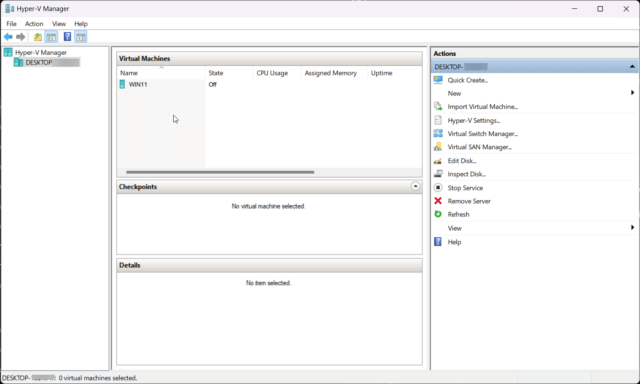
Task: Select Stop Service action
Action: pos(465,188)
